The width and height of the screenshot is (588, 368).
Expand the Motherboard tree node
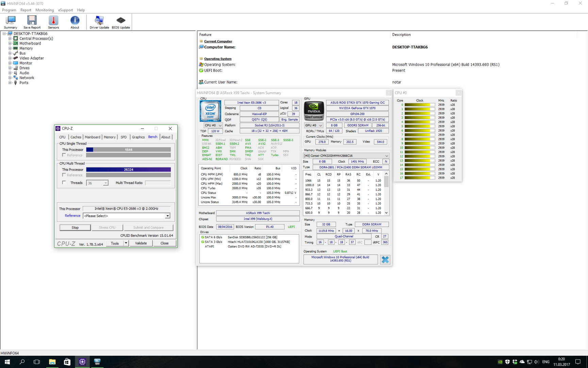(10, 43)
